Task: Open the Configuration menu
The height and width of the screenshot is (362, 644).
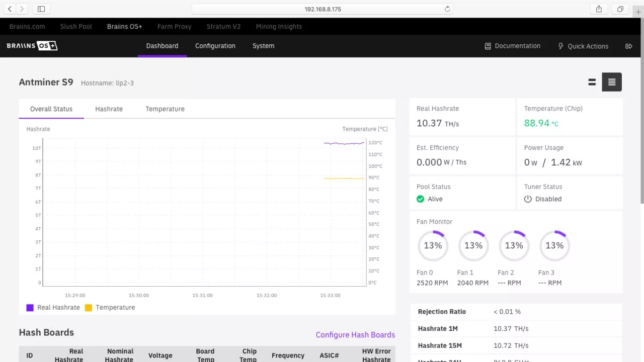Action: tap(215, 46)
